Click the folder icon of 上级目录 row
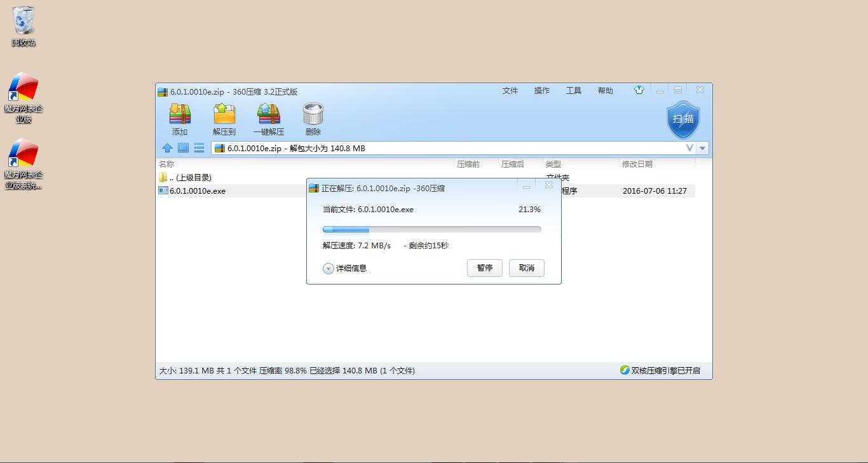This screenshot has height=463, width=868. 163,177
